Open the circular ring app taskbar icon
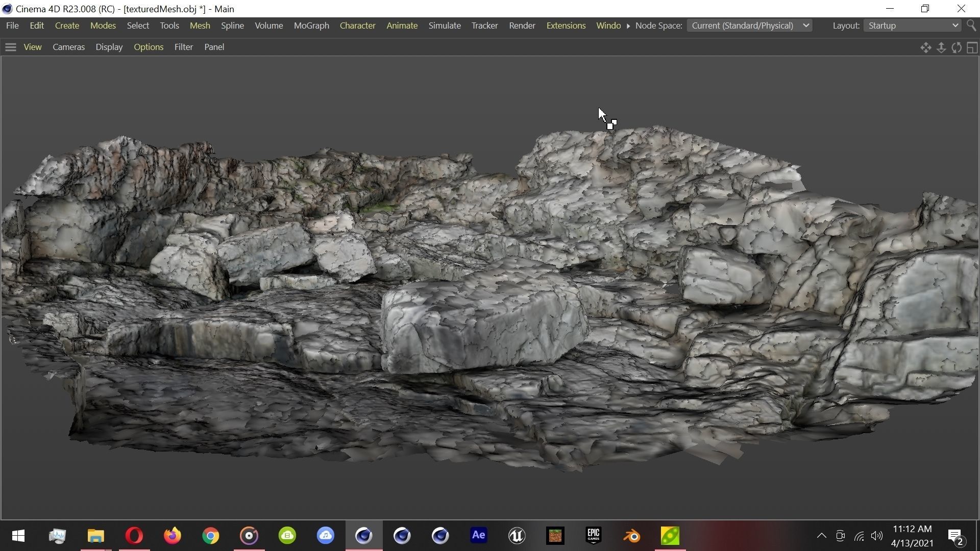This screenshot has width=980, height=551. [x=249, y=536]
